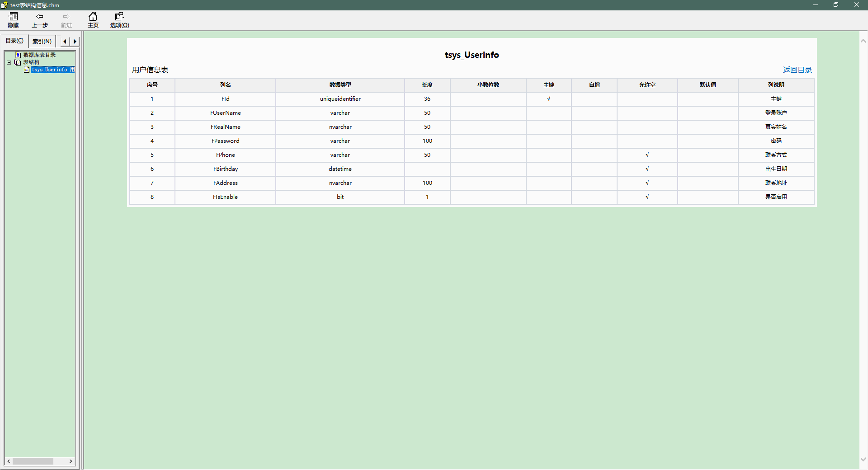Click the 数据类型 column header
The image size is (868, 470).
coord(340,85)
